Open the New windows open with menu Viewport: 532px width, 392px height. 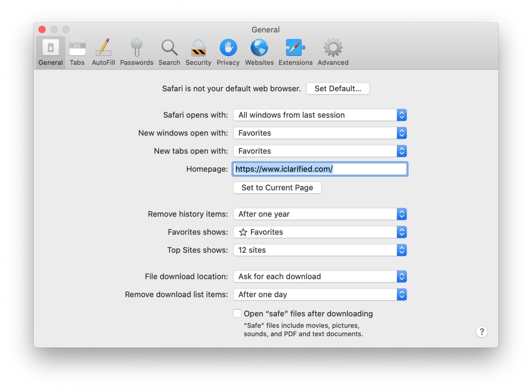tap(320, 133)
